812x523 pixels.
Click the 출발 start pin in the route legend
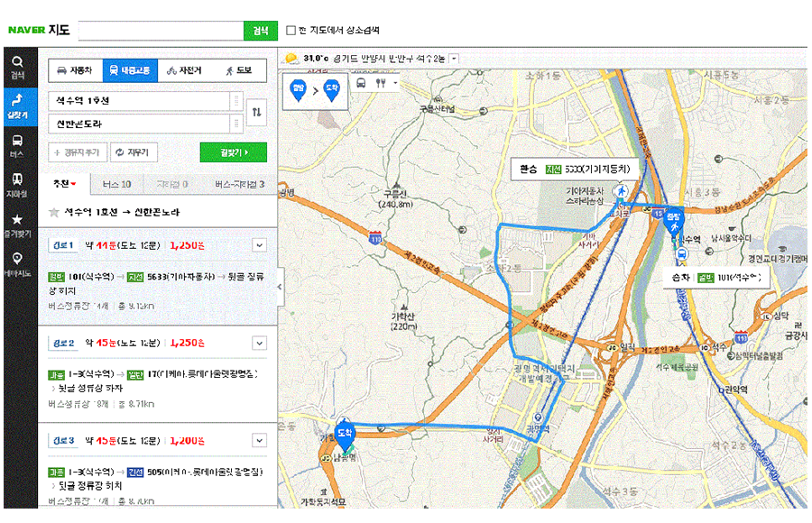pos(299,90)
